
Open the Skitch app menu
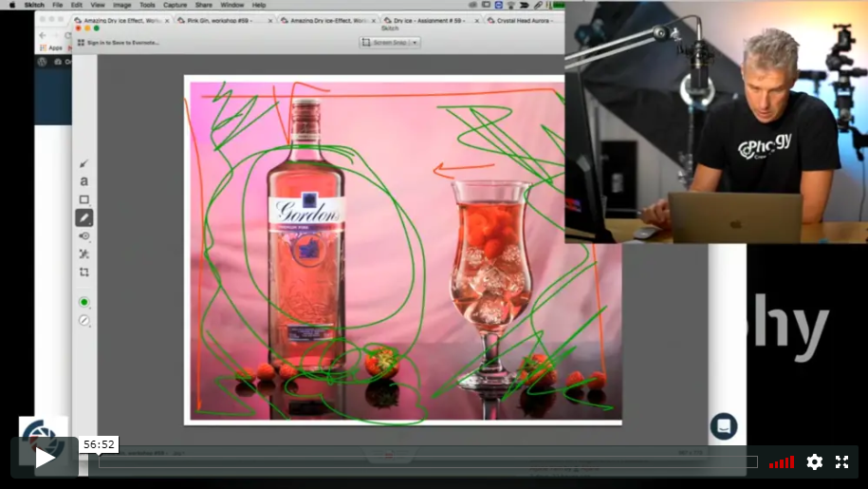34,5
